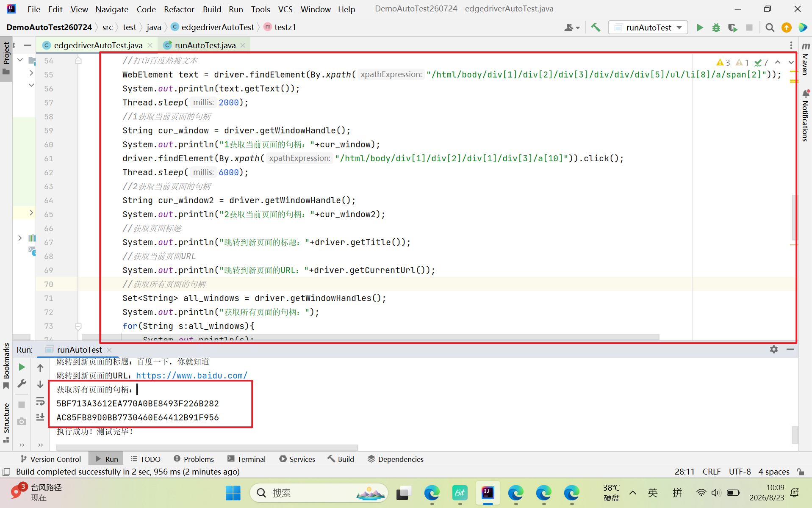The height and width of the screenshot is (508, 812).
Task: Click the green typo count 7 indicator
Action: 761,63
